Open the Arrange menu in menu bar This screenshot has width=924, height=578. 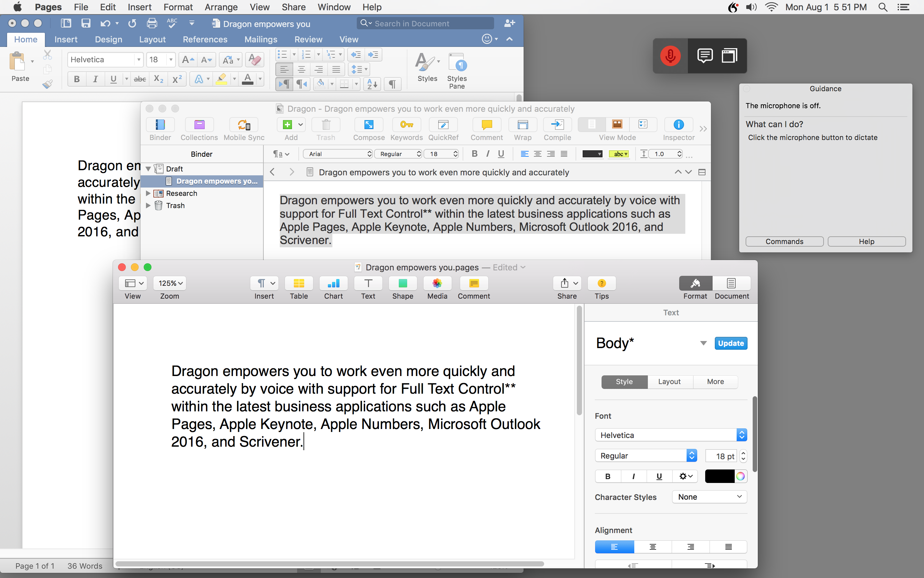tap(221, 7)
